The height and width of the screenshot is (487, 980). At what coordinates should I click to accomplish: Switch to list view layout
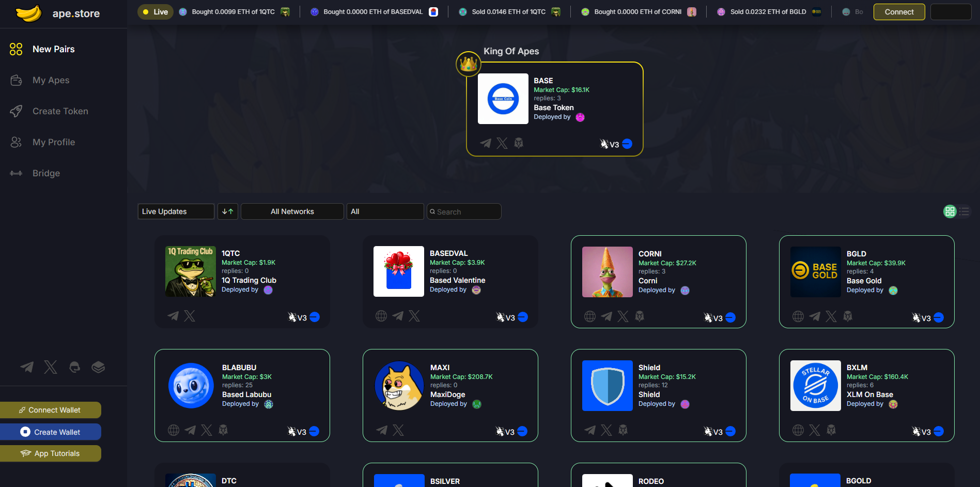click(x=965, y=211)
